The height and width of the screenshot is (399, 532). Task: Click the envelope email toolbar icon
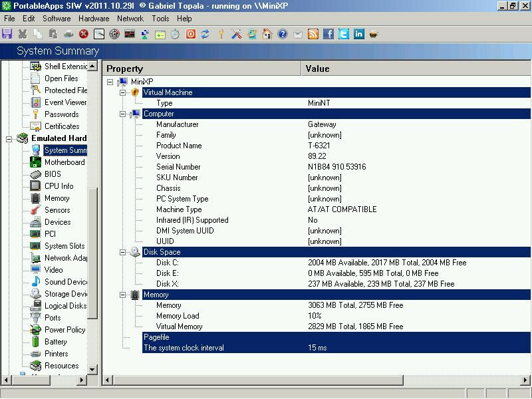click(x=297, y=35)
